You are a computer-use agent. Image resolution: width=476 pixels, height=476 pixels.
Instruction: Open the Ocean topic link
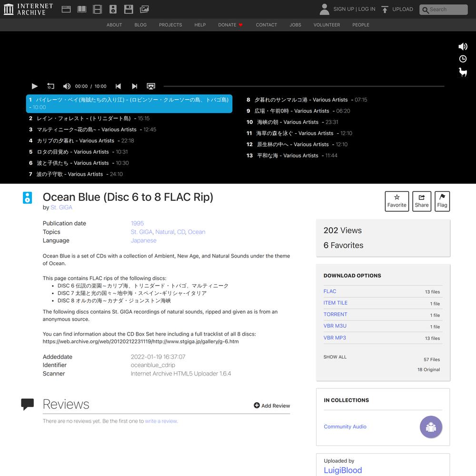click(x=197, y=232)
